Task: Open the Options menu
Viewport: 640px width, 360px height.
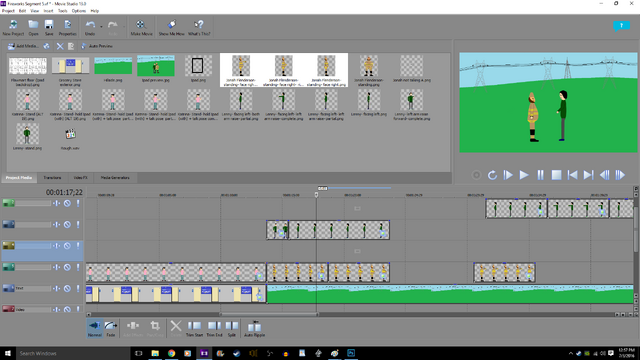Action: tap(79, 11)
